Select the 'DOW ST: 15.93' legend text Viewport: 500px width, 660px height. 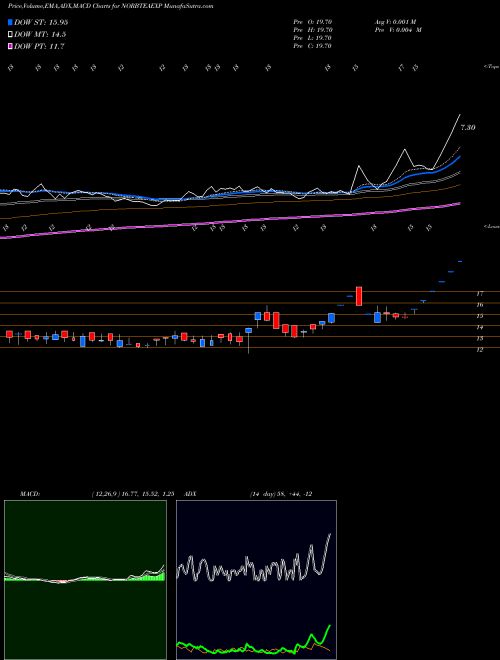click(41, 22)
